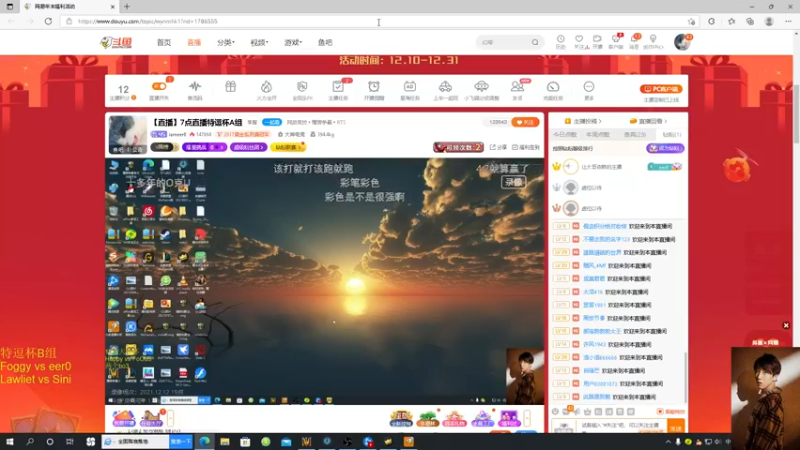
Task: Click the 可抽次数:2 lottery banner
Action: coord(458,147)
